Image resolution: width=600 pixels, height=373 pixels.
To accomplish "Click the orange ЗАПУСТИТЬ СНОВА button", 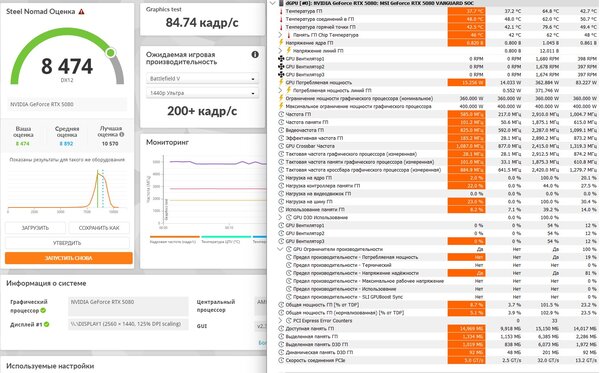I will click(x=69, y=258).
